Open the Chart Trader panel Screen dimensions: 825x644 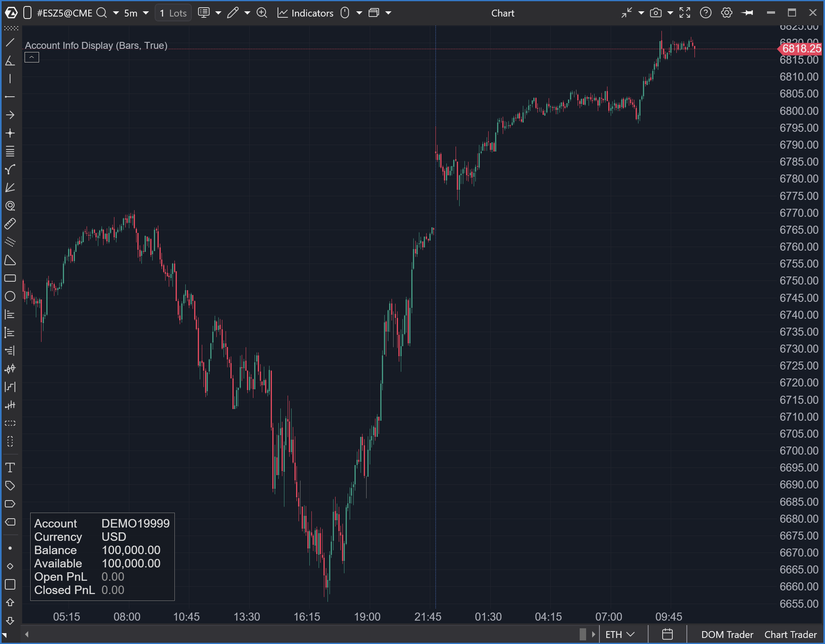[x=790, y=635]
